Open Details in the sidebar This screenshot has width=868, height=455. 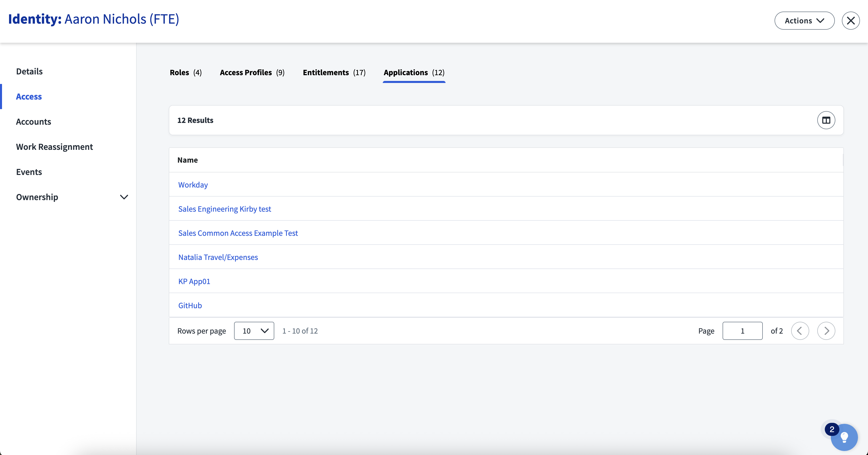coord(29,71)
